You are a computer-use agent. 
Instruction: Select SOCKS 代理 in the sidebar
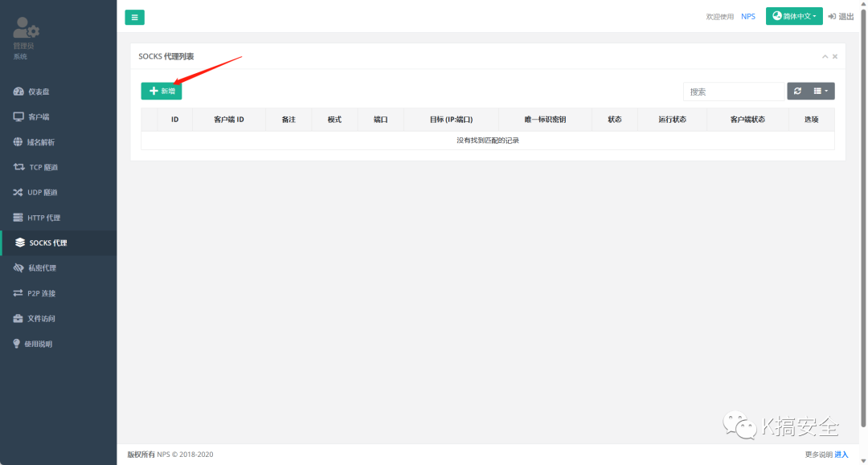(x=58, y=243)
